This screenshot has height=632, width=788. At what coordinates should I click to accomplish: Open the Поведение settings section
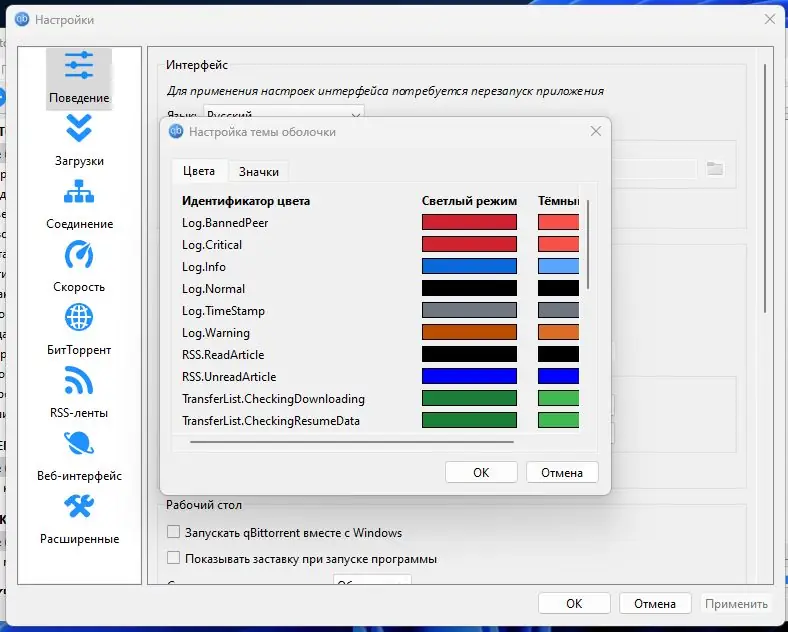tap(79, 78)
